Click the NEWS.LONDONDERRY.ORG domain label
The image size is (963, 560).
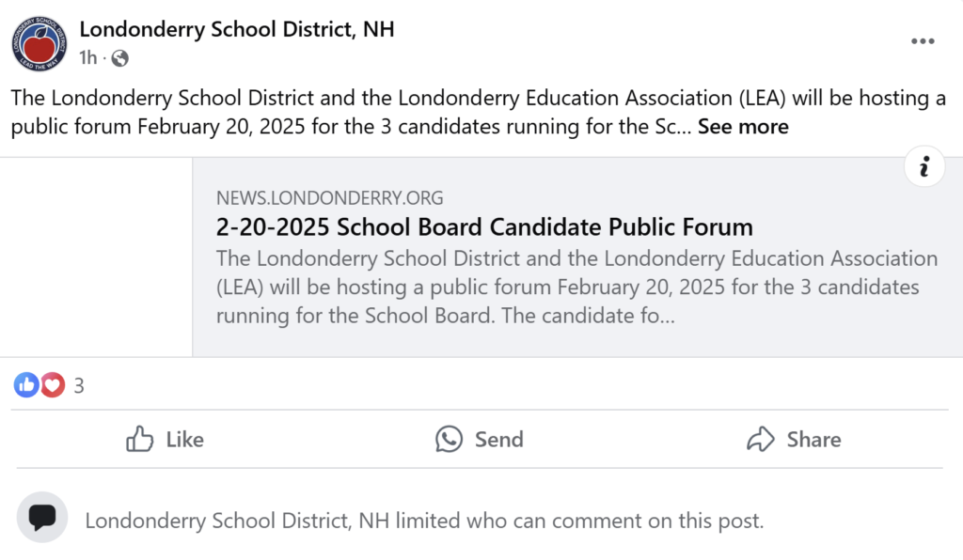point(330,197)
